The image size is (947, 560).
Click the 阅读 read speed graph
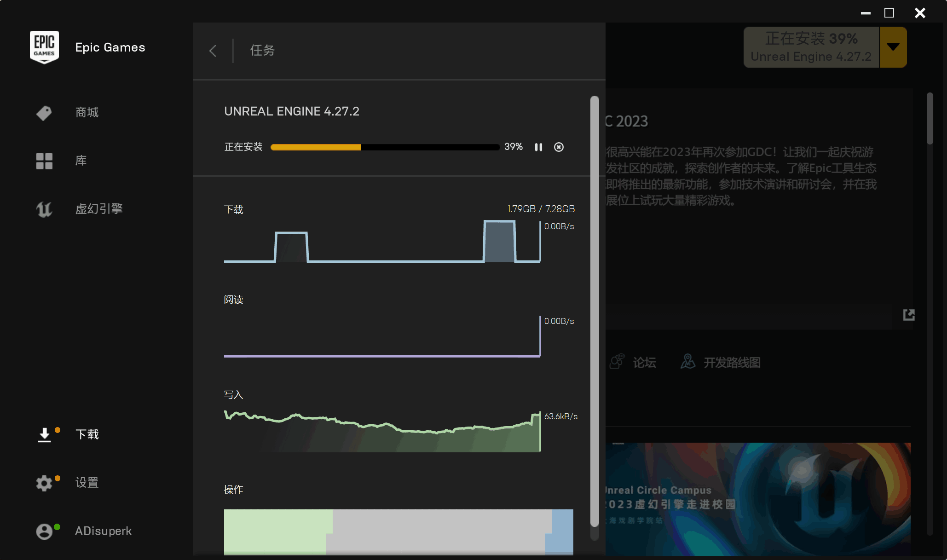point(382,337)
